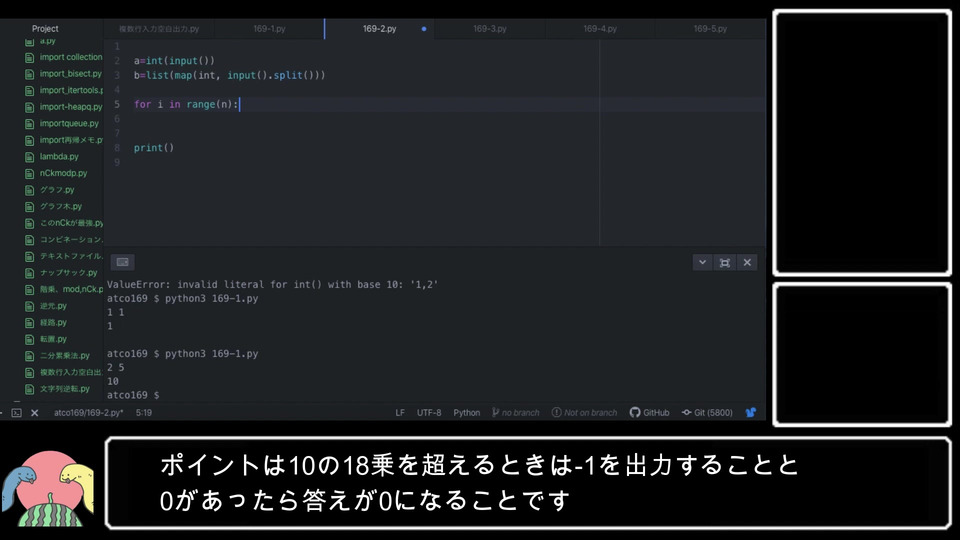The image size is (960, 540).
Task: Open the 169-5.py tab
Action: (x=710, y=29)
